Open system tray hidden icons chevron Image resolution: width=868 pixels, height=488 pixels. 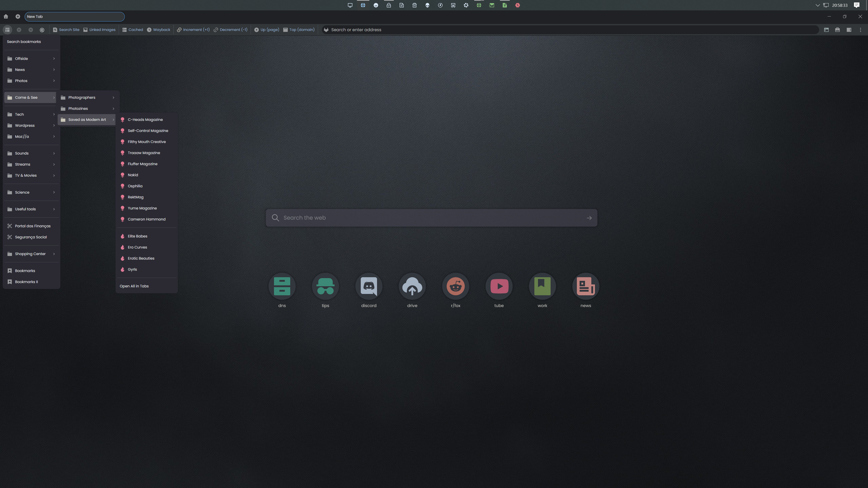tap(817, 5)
